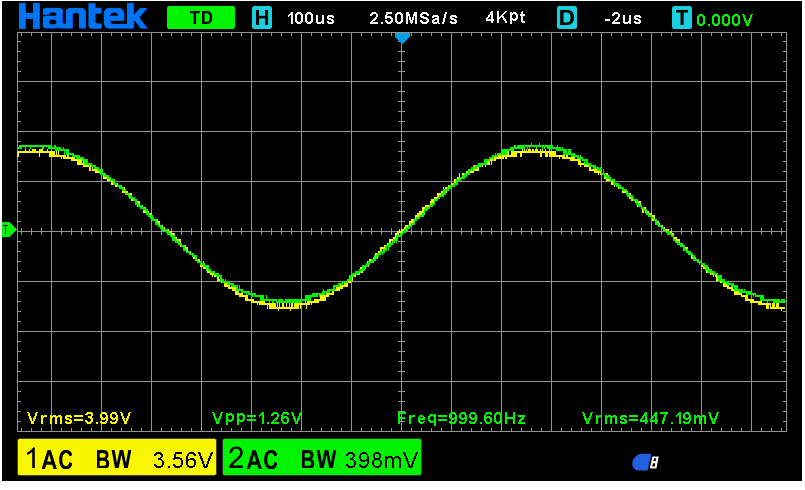Click the 100us timebase value
Image resolution: width=805 pixels, height=490 pixels.
(x=311, y=18)
